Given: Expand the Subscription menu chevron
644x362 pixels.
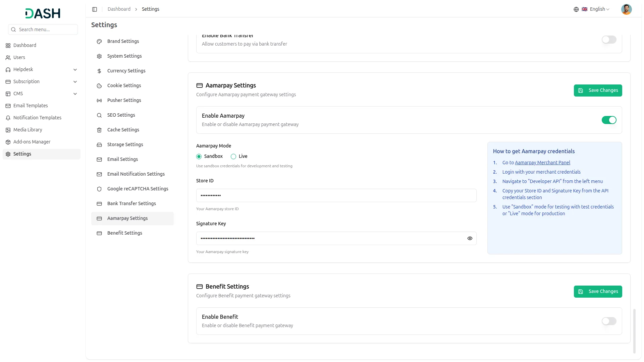Looking at the screenshot, I should coord(75,82).
